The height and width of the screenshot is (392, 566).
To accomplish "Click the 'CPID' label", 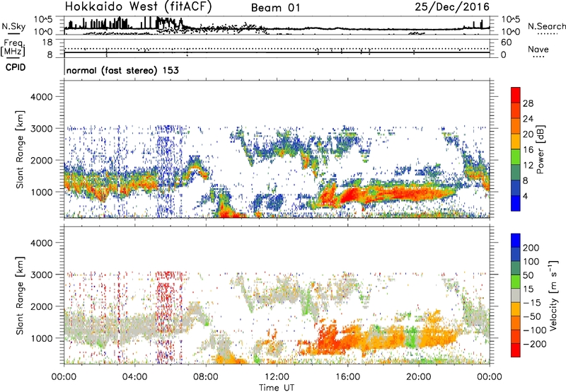I will 16,67.
